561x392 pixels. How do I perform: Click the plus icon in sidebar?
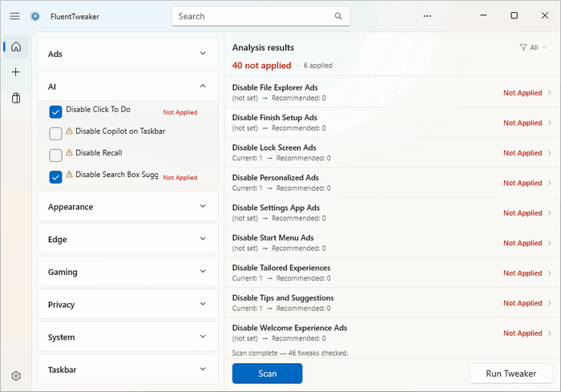pyautogui.click(x=16, y=72)
